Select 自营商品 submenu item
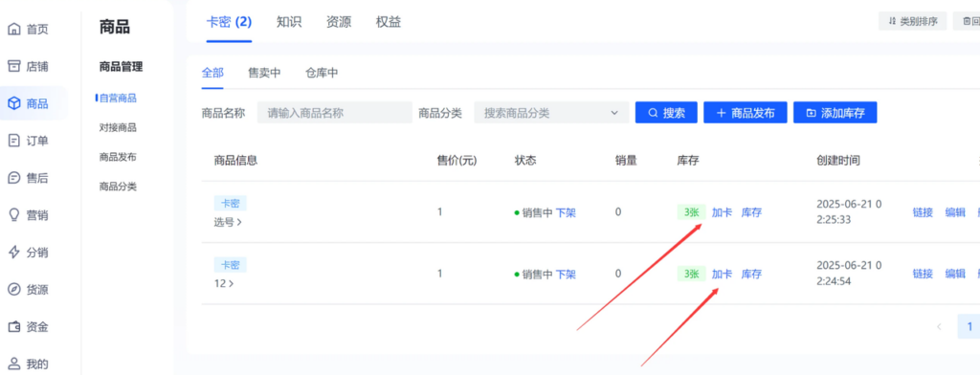This screenshot has width=980, height=375. point(118,98)
